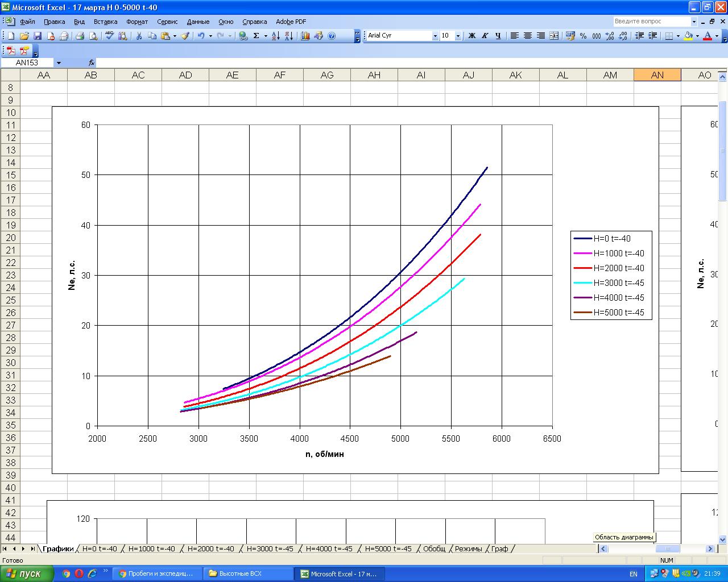
Task: Click the Print icon in the toolbar
Action: 80,36
